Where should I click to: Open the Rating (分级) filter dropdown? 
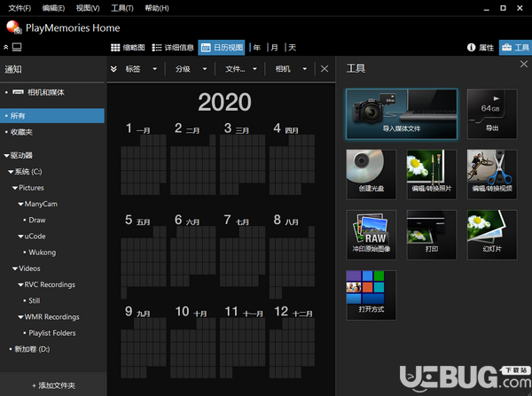click(x=191, y=69)
